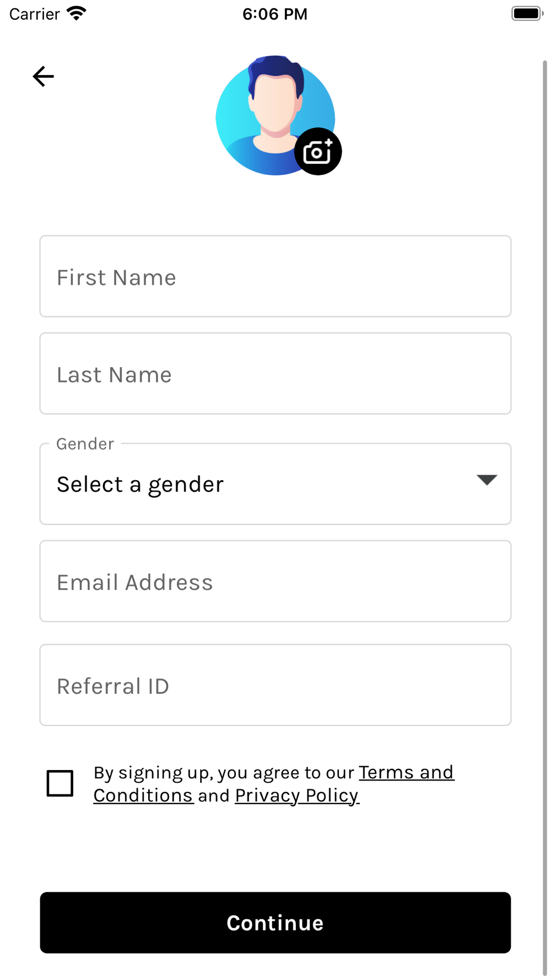551x980 pixels.
Task: Click the Gender field label
Action: click(85, 444)
